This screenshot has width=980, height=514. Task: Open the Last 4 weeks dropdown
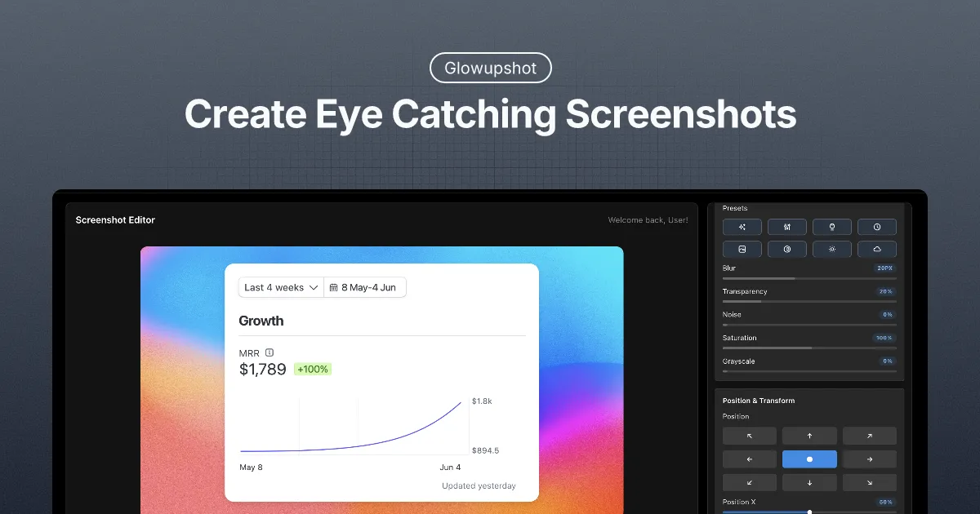280,287
